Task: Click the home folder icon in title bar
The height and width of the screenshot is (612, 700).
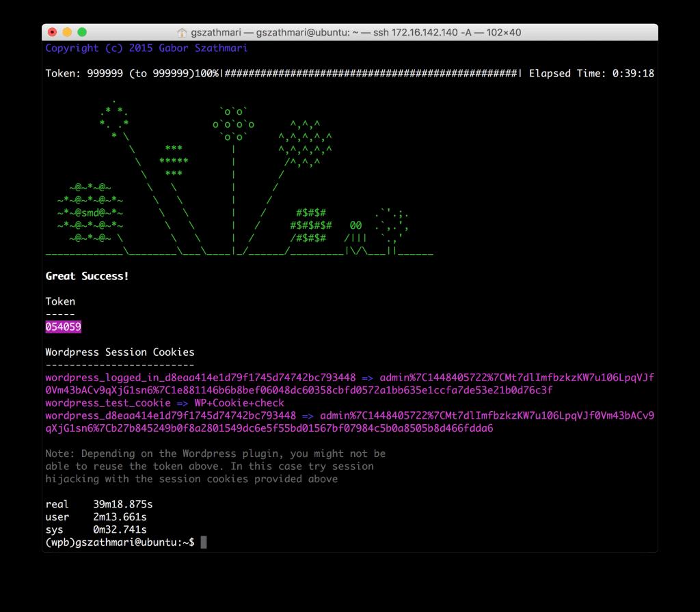Action: [x=182, y=32]
